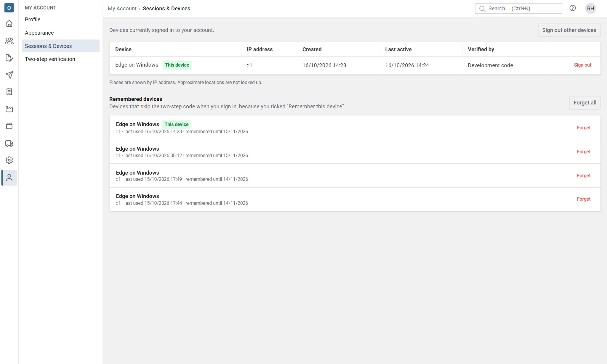Click the This device badge in sessions table
607x364 pixels.
pyautogui.click(x=177, y=65)
